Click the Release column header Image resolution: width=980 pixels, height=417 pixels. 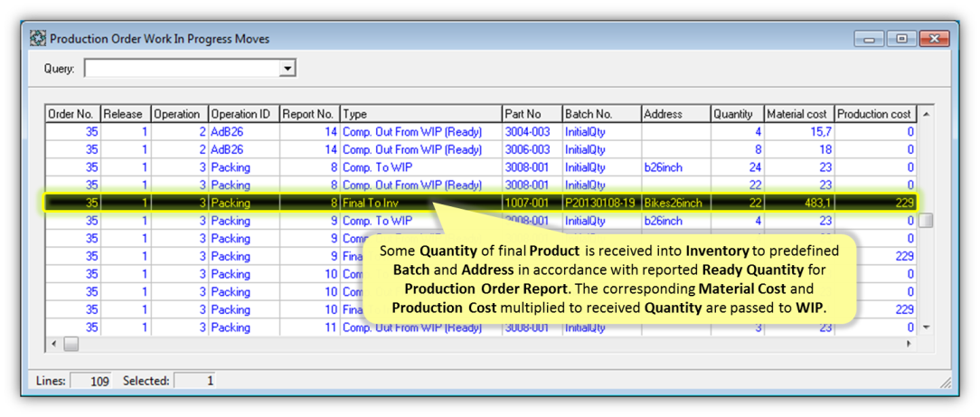124,114
